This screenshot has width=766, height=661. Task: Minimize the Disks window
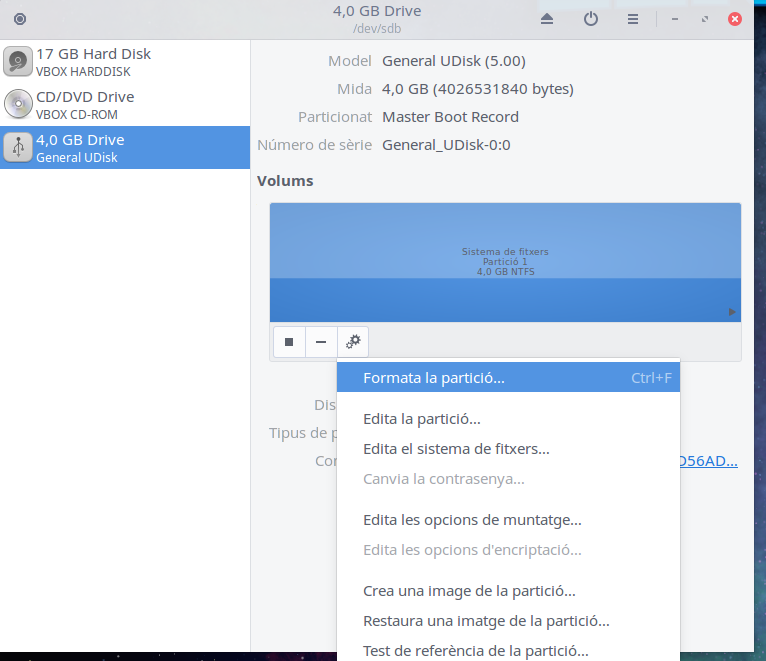[x=677, y=19]
